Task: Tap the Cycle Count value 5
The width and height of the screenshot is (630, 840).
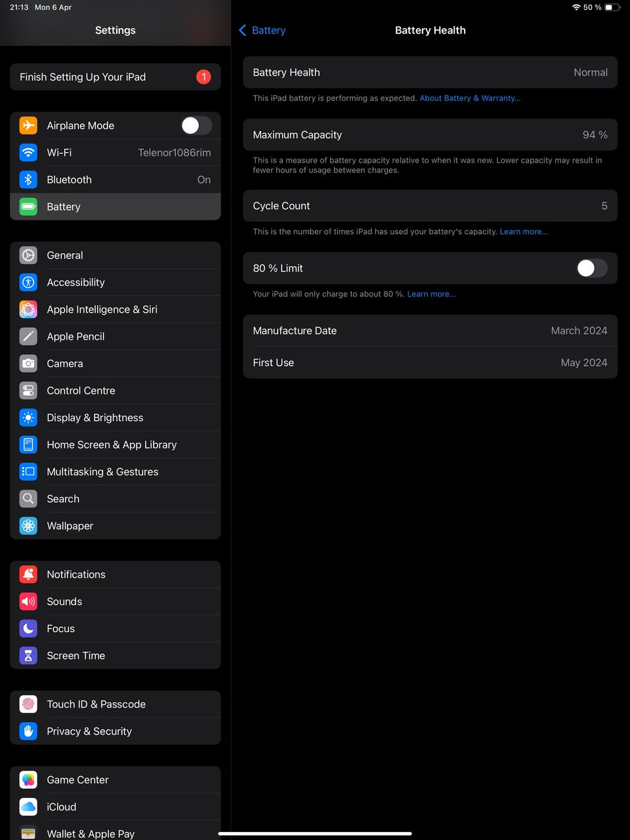Action: [x=604, y=206]
